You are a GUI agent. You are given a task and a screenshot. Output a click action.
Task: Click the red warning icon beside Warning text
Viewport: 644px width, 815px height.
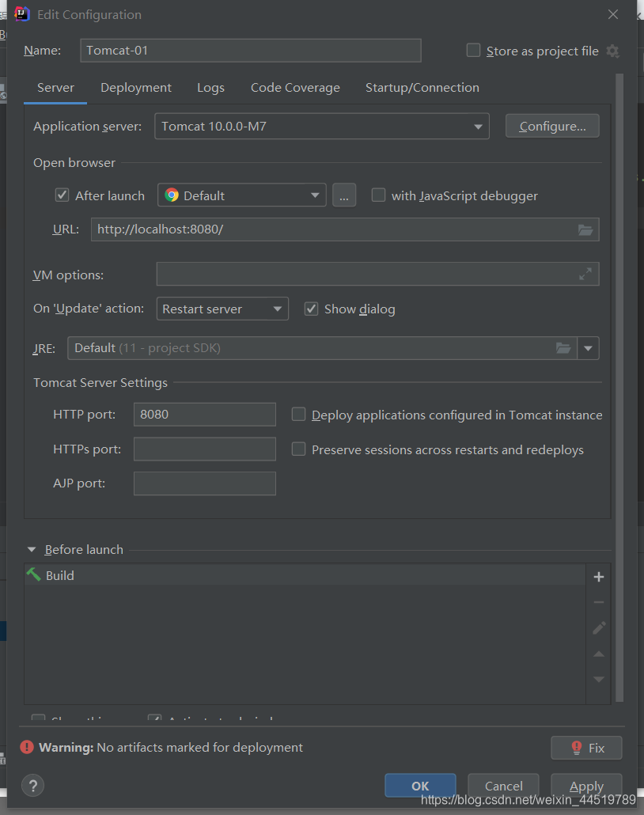click(x=27, y=747)
